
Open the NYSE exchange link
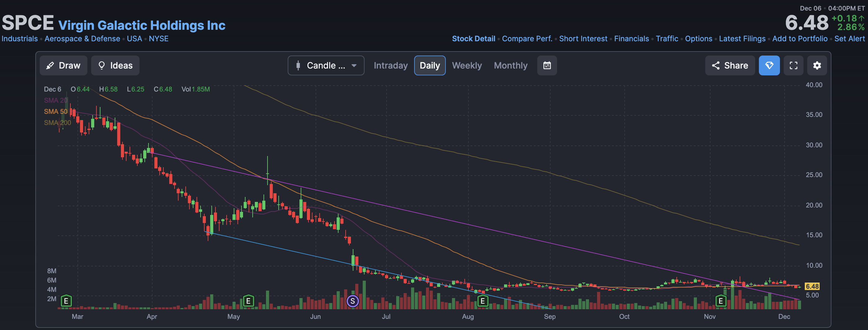coord(158,39)
